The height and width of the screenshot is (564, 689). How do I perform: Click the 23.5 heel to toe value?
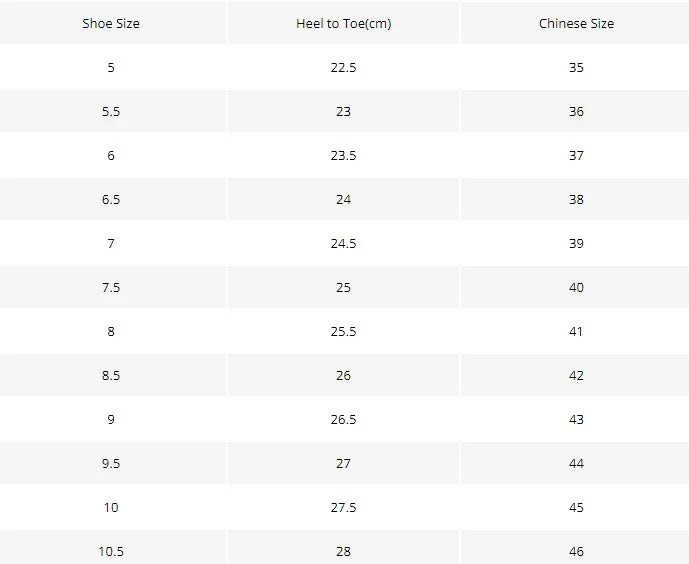point(343,155)
